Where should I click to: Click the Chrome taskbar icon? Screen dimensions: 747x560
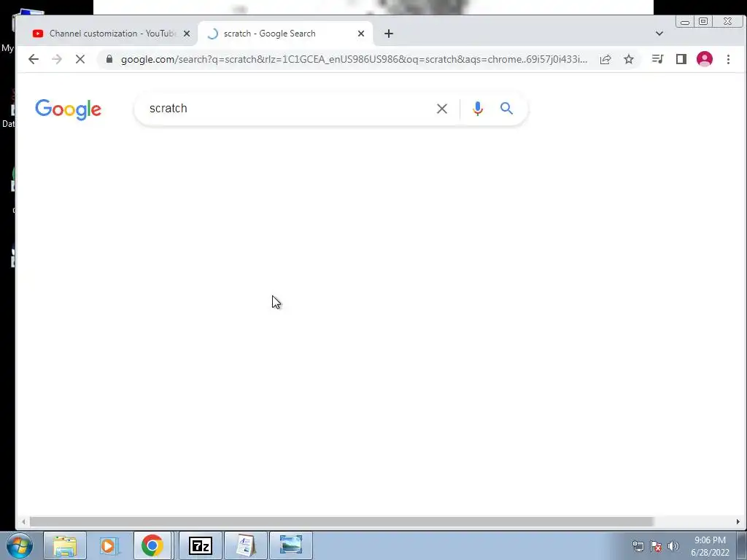152,545
